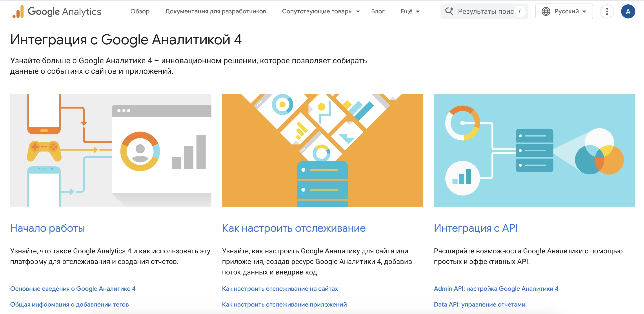Open the Блог tab
Viewport: 644px width, 314px height.
click(x=378, y=11)
